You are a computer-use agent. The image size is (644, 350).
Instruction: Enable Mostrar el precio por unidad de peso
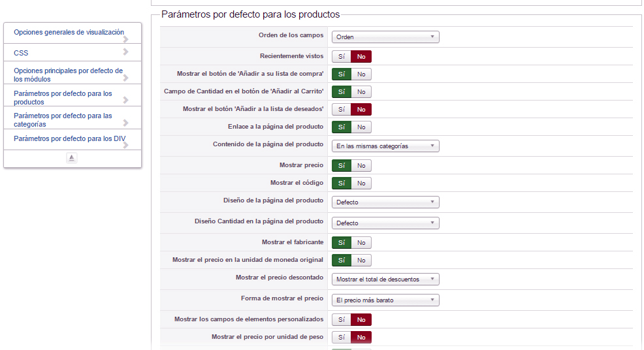[x=342, y=338]
